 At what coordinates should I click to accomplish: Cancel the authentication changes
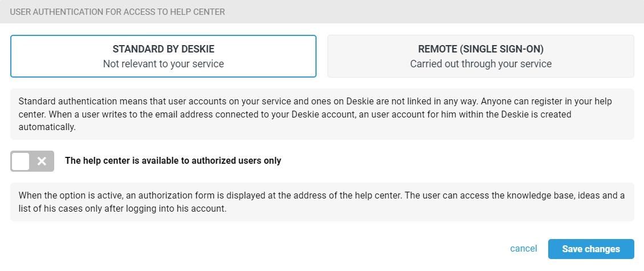(x=523, y=249)
